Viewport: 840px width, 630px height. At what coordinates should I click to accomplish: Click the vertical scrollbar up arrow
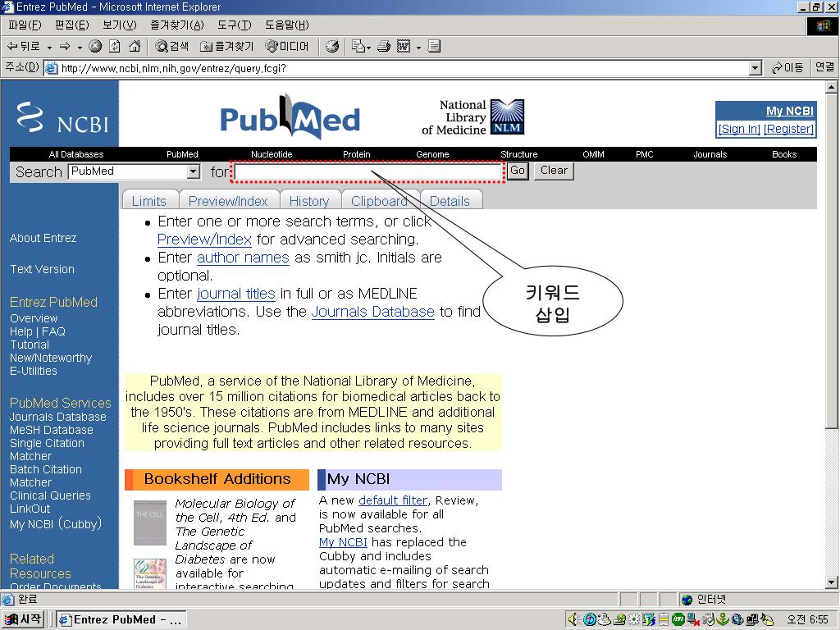pyautogui.click(x=832, y=87)
